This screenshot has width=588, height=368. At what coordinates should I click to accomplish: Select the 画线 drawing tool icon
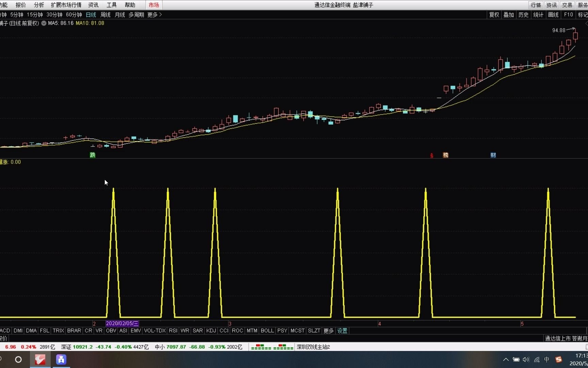553,15
